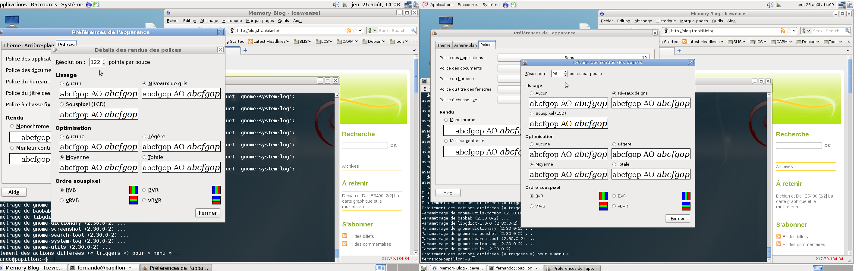
Task: Select Aucun smoothing in the 122 dpi dialog
Action: coord(62,83)
